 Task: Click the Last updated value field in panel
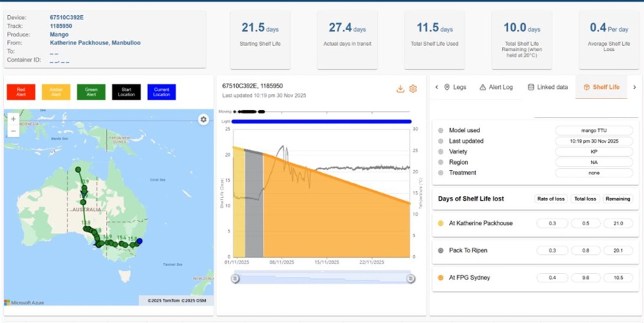click(594, 141)
